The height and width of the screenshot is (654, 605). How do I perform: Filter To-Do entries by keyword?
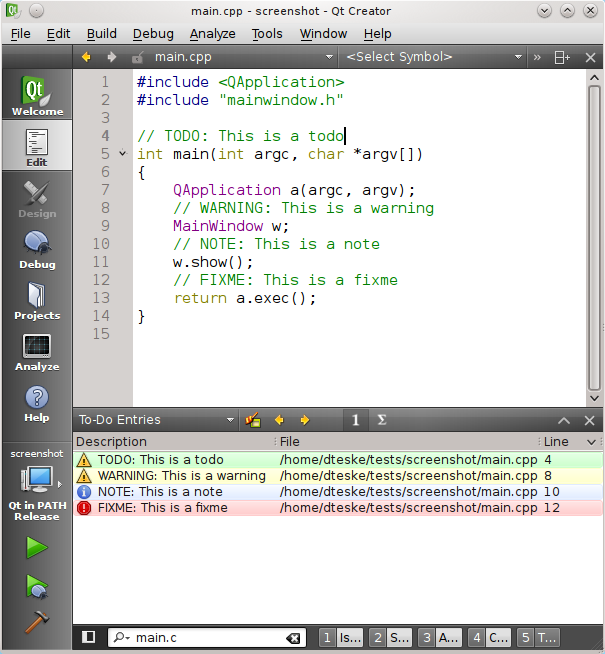(x=253, y=420)
